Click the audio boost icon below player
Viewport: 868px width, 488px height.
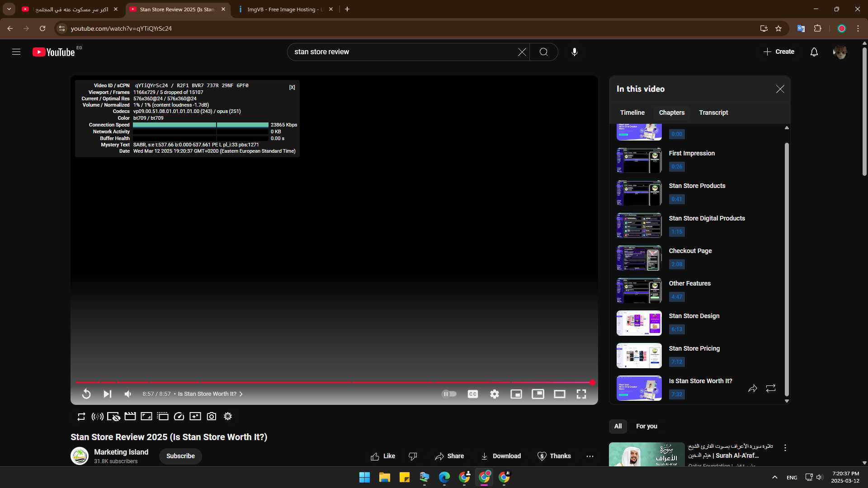(x=97, y=417)
